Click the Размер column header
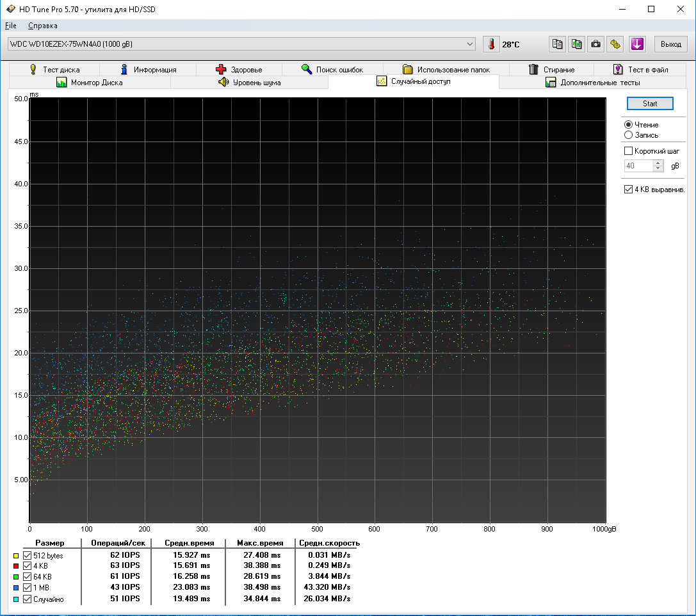The image size is (696, 616). [50, 543]
